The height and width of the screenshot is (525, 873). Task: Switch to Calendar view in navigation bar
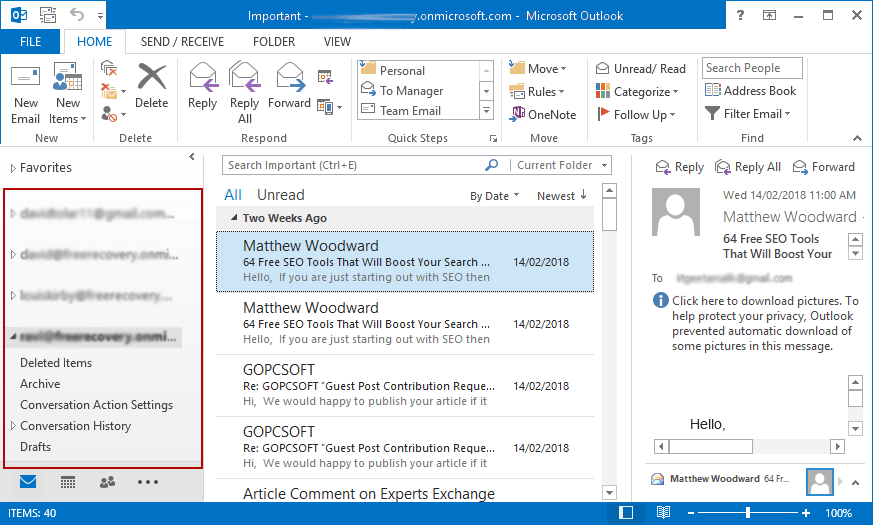pyautogui.click(x=68, y=482)
